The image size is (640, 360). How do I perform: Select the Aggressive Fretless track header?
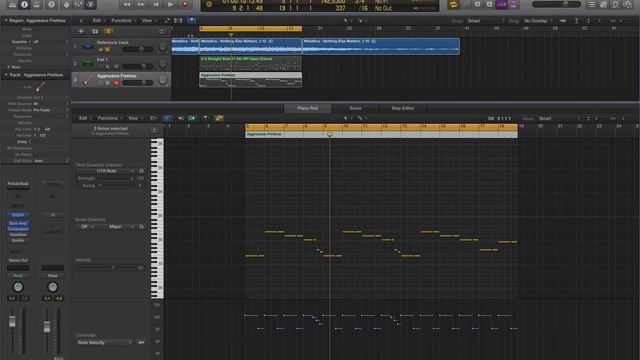coord(121,80)
